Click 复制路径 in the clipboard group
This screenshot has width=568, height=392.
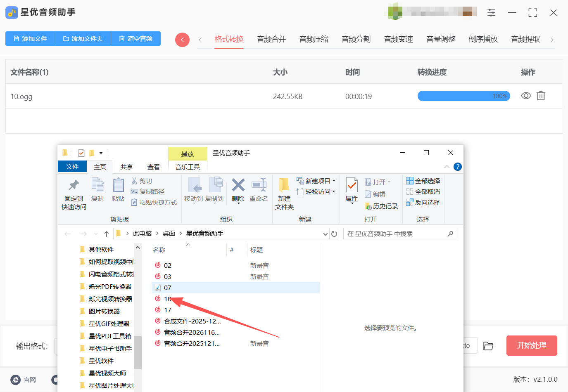147,191
